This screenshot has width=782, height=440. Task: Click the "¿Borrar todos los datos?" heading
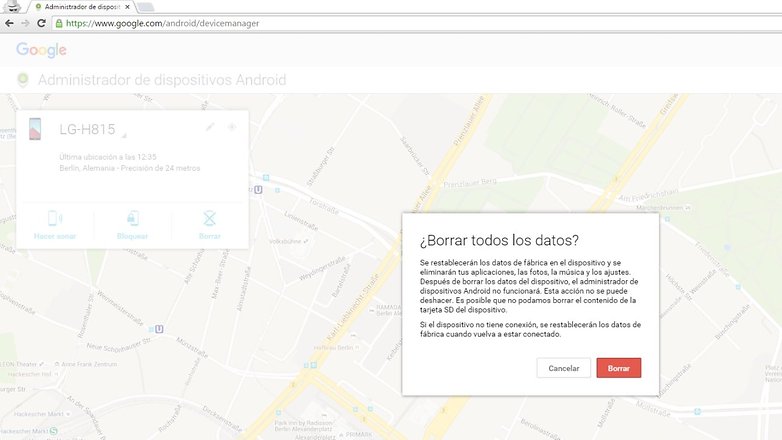click(499, 240)
